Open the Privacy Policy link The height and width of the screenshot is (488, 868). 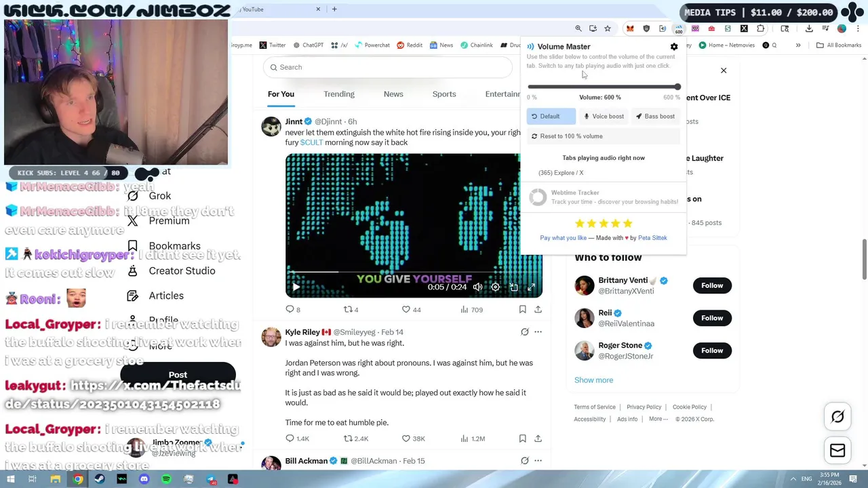click(644, 407)
